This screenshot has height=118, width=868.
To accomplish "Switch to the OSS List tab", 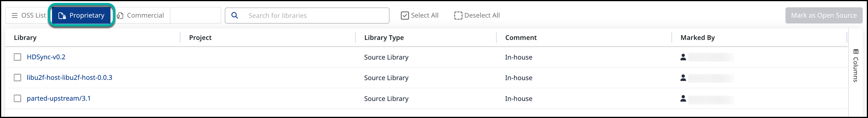I will 29,16.
